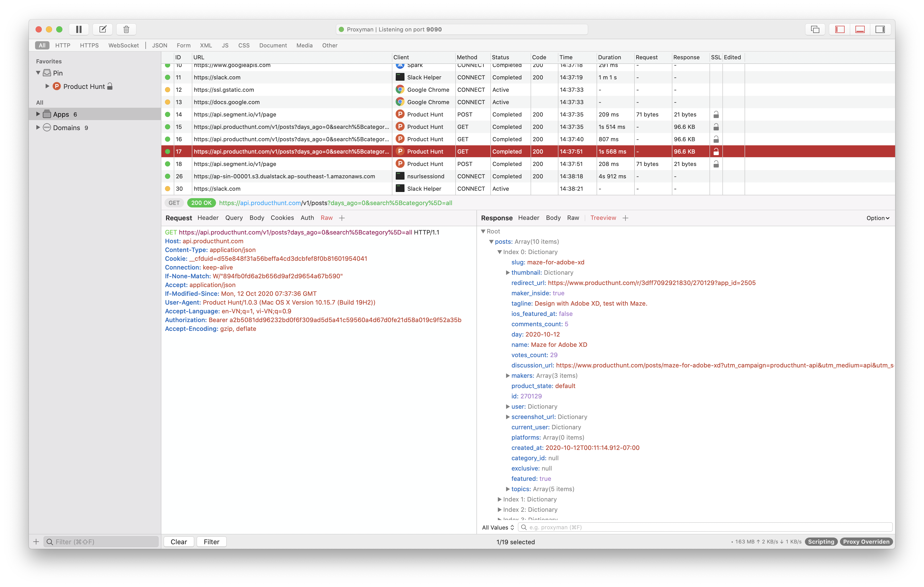The image size is (924, 587).
Task: Click the compose new request icon
Action: (102, 29)
